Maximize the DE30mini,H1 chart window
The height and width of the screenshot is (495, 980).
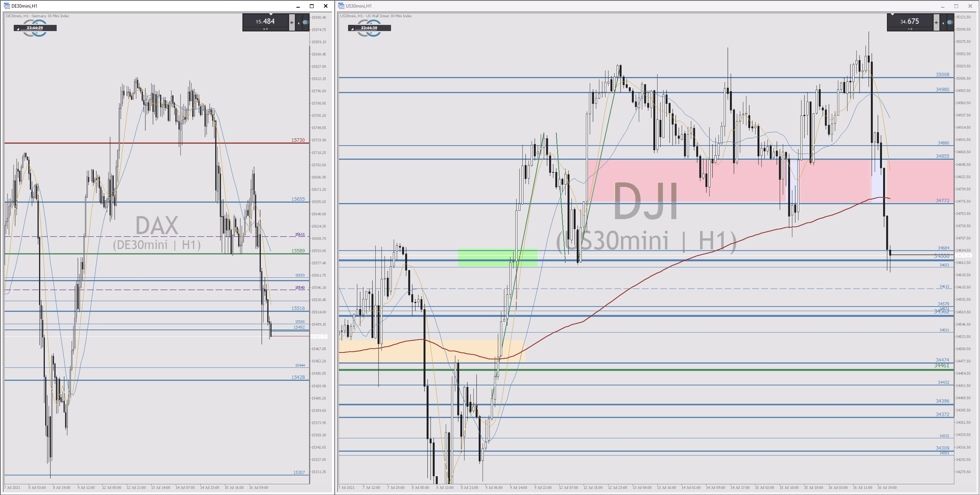[x=312, y=6]
